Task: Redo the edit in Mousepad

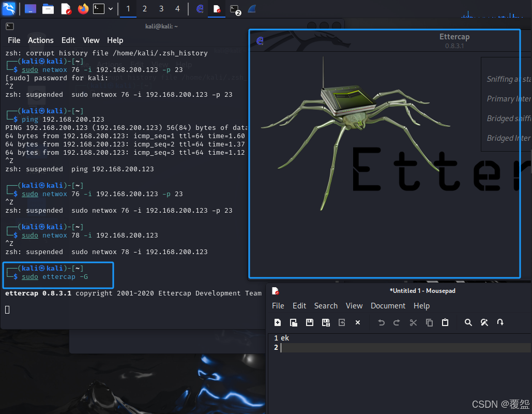Action: pos(397,322)
